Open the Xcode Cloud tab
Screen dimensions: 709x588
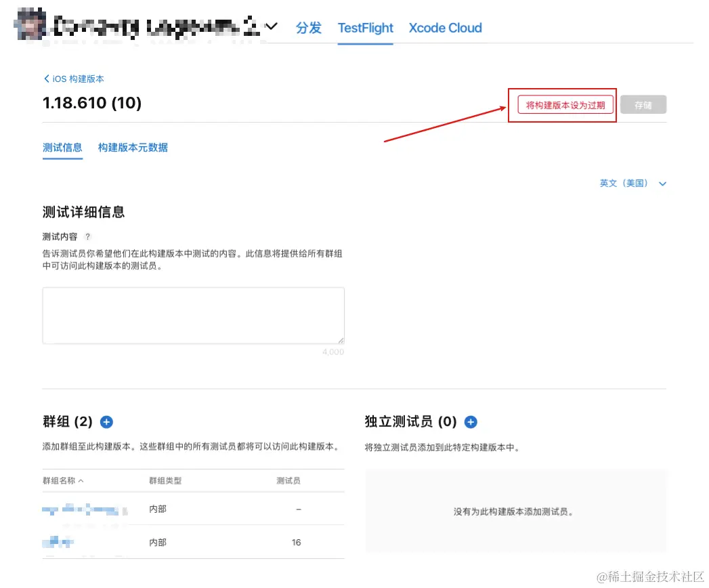pyautogui.click(x=446, y=28)
